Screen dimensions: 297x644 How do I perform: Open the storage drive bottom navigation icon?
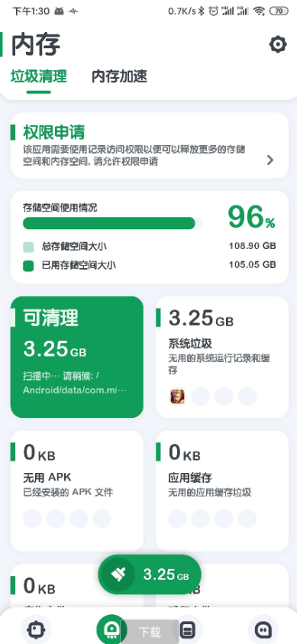point(186,630)
